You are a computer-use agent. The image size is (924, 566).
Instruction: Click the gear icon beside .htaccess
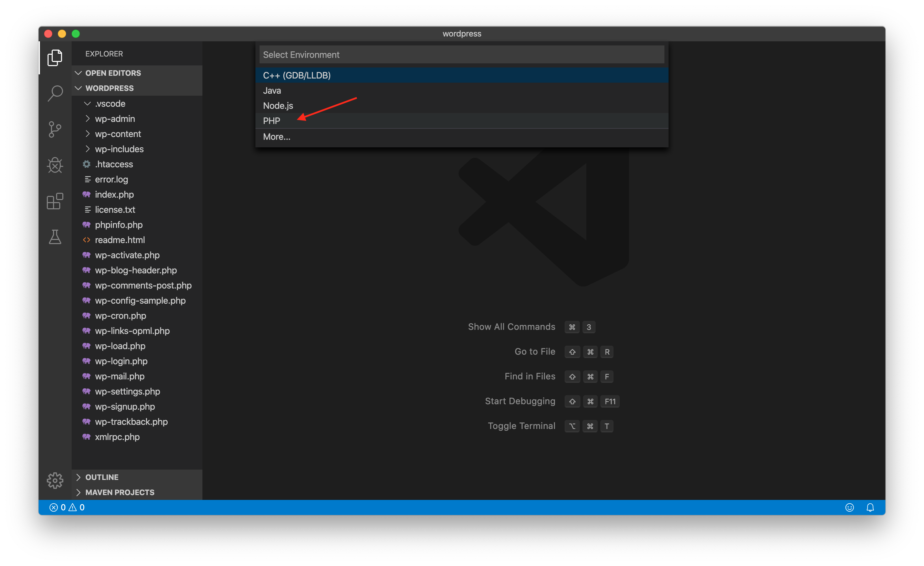pos(87,164)
